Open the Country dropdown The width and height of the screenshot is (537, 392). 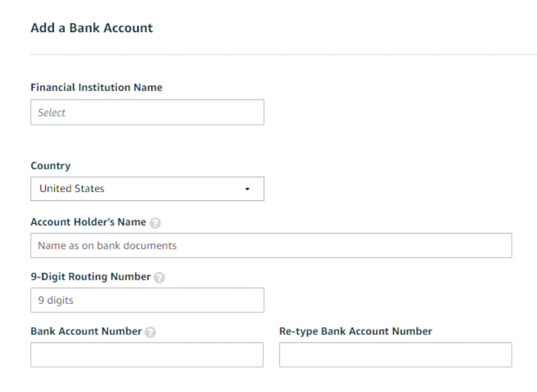pos(147,189)
